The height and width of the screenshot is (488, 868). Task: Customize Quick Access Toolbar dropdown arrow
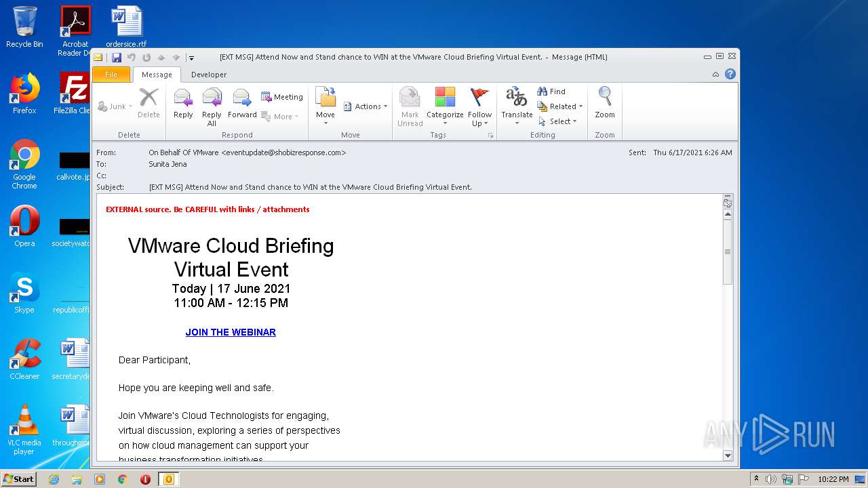pyautogui.click(x=191, y=58)
